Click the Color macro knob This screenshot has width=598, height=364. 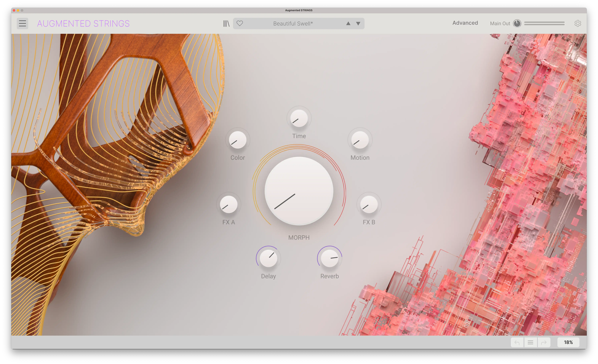[238, 140]
